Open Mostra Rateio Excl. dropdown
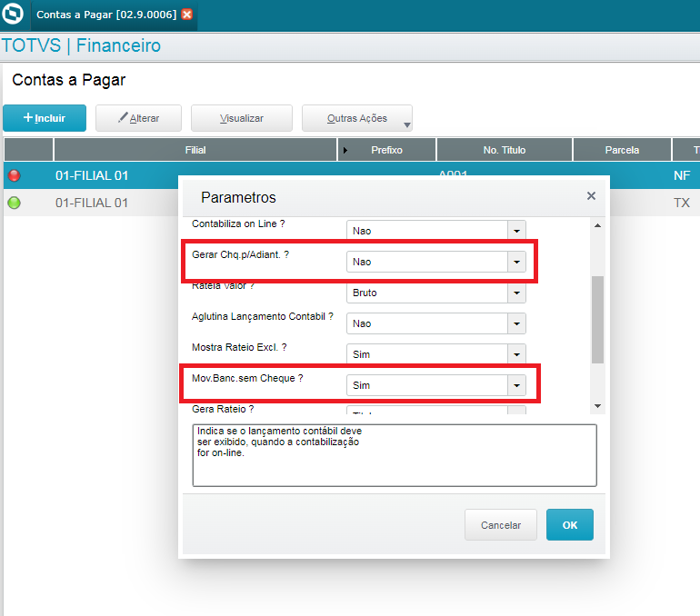Viewport: 700px width, 616px height. tap(516, 354)
